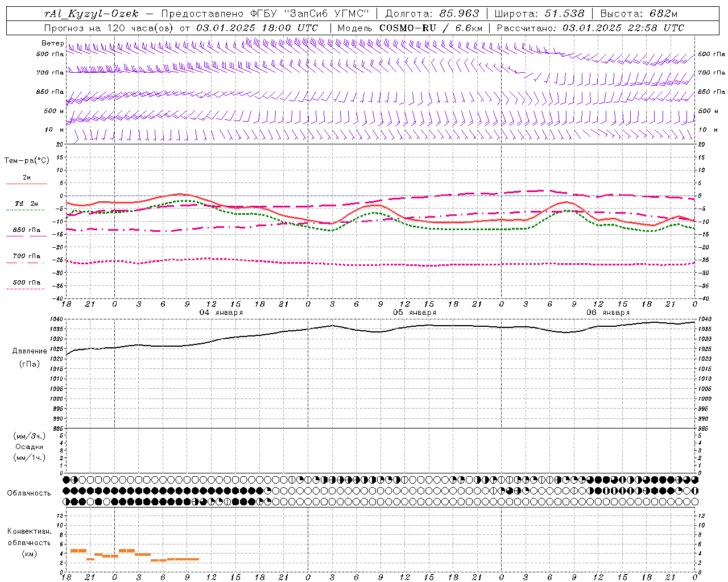Click the (мм/1ч.) precipitation unit label

(x=30, y=458)
